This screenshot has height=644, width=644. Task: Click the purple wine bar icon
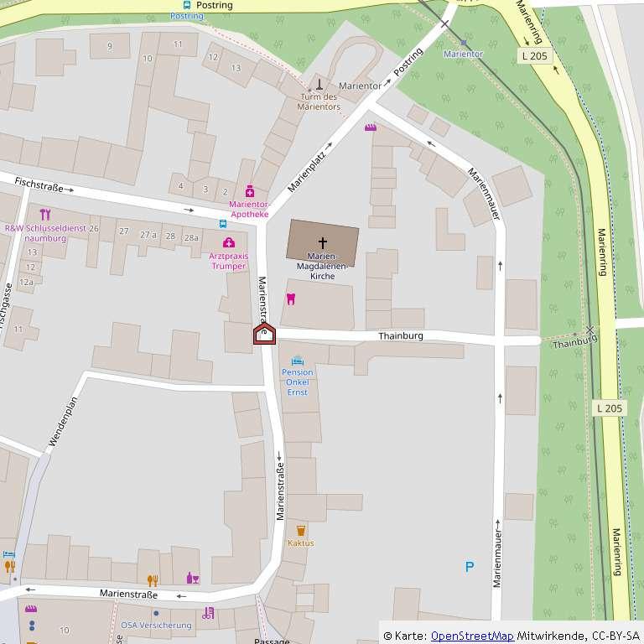(x=192, y=579)
